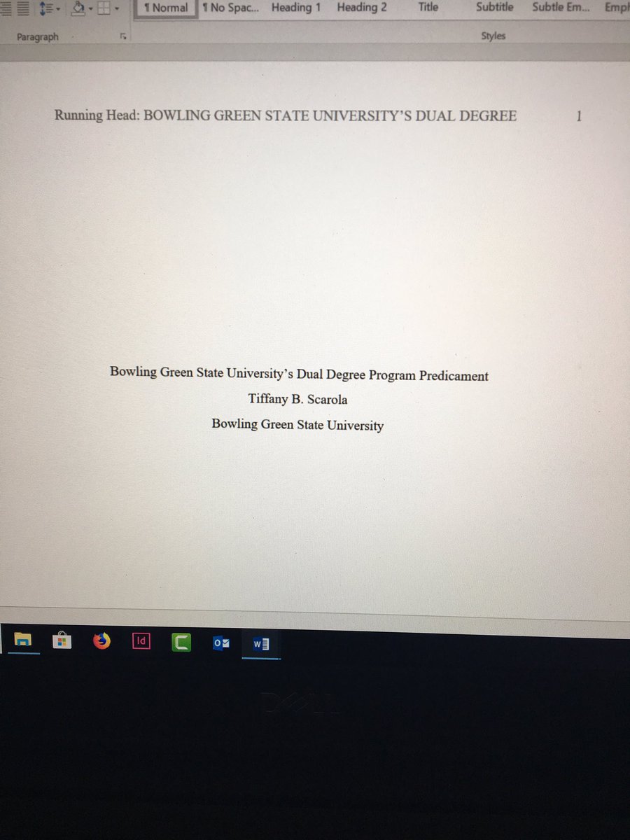
Task: Apply the Subtle Emphasis style
Action: point(561,7)
